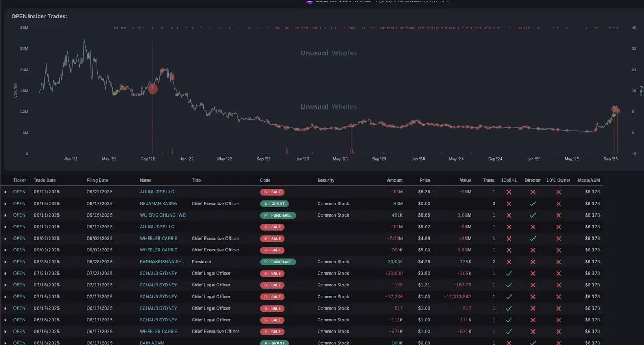The height and width of the screenshot is (345, 644).
Task: Sort by the Trade Date column header
Action: [45, 180]
